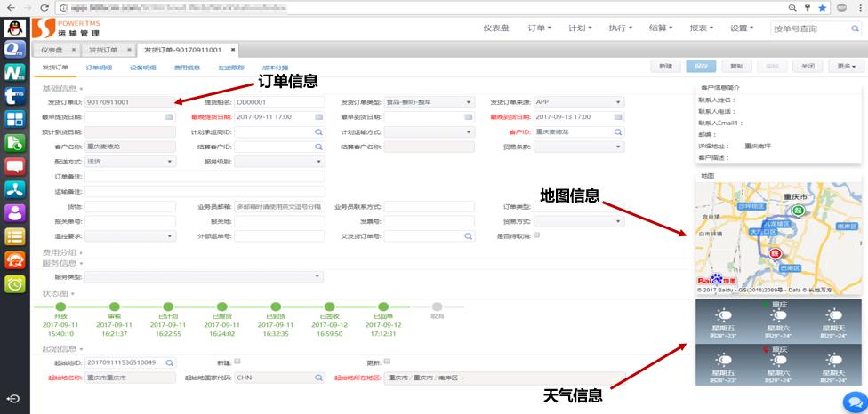The width and height of the screenshot is (868, 414).
Task: Open the 更多 dropdown button
Action: coord(846,67)
